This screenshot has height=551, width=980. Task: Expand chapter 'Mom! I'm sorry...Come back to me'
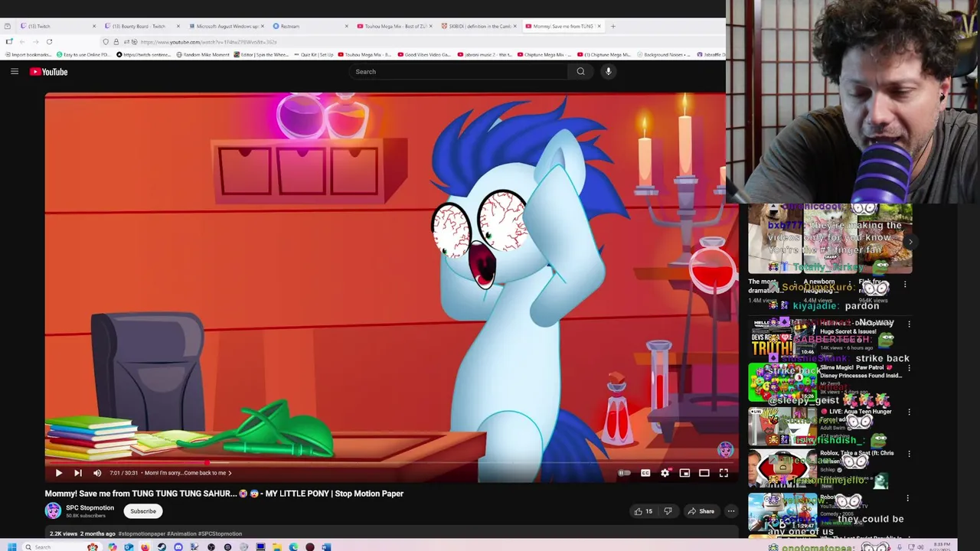click(188, 473)
